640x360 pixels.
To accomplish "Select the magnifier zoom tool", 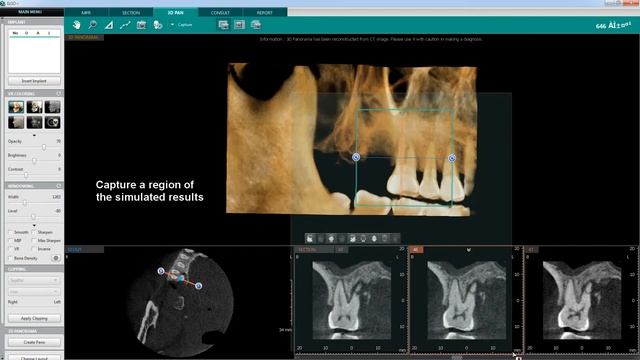I will tap(92, 25).
